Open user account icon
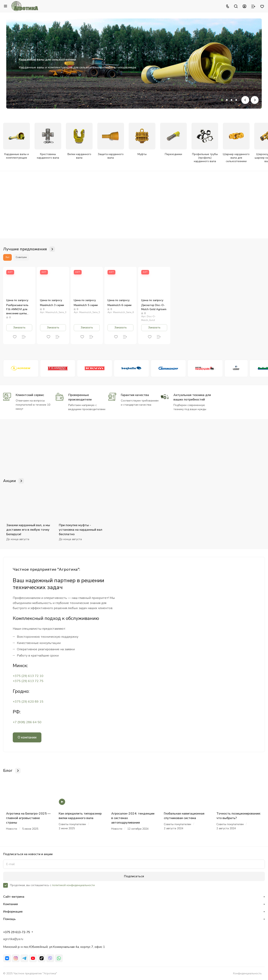The height and width of the screenshot is (980, 268). point(244,6)
